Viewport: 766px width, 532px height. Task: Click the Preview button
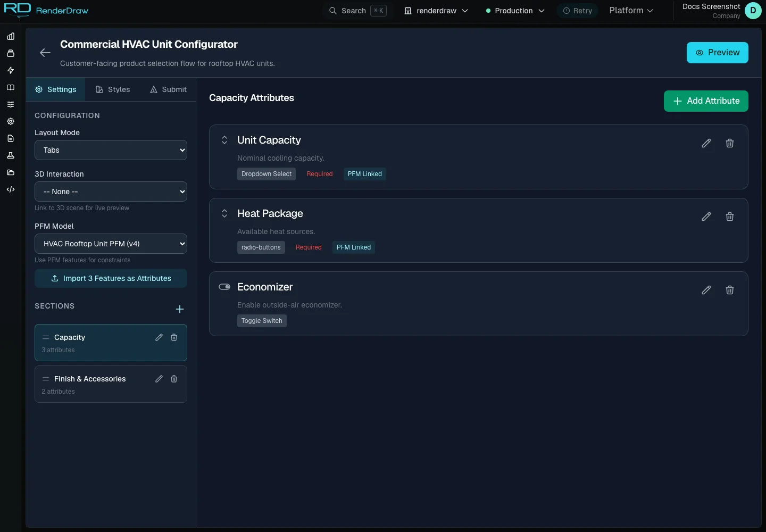pos(718,53)
